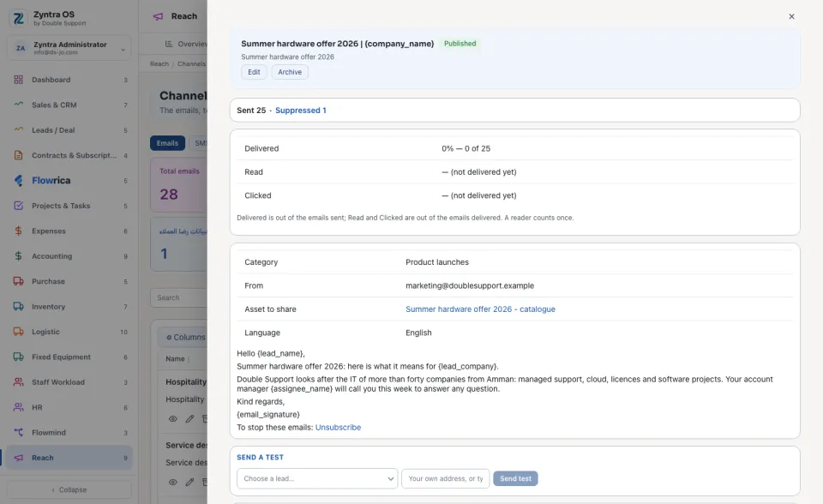Click the Reach megaphone icon in the sidebar
The image size is (823, 504).
(x=18, y=457)
